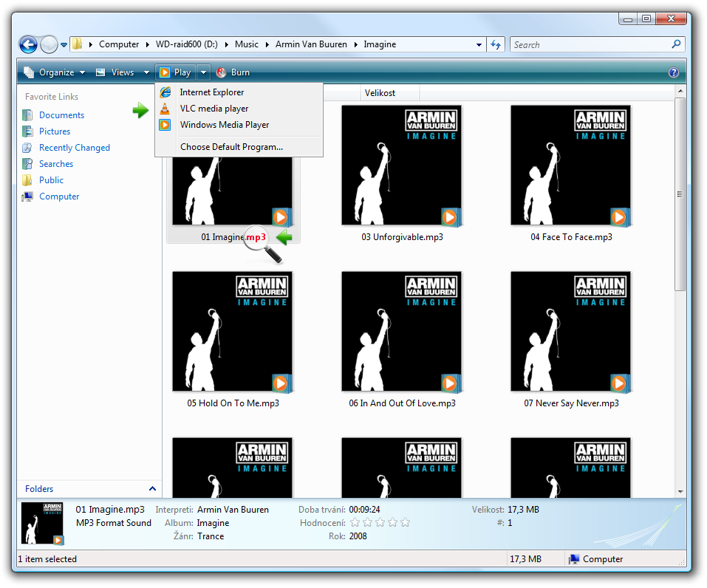Go to the Music folder breadcrumb
The height and width of the screenshot is (588, 707).
tap(247, 44)
